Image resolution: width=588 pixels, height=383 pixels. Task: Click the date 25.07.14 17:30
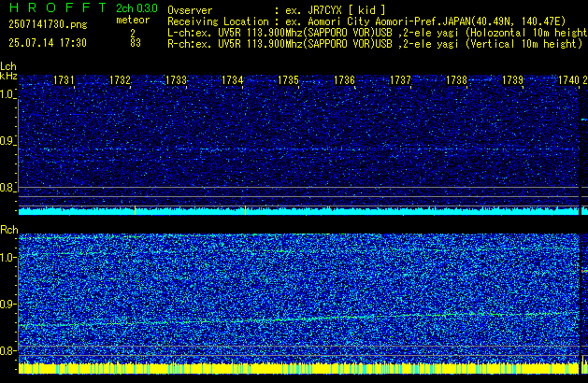coord(48,43)
